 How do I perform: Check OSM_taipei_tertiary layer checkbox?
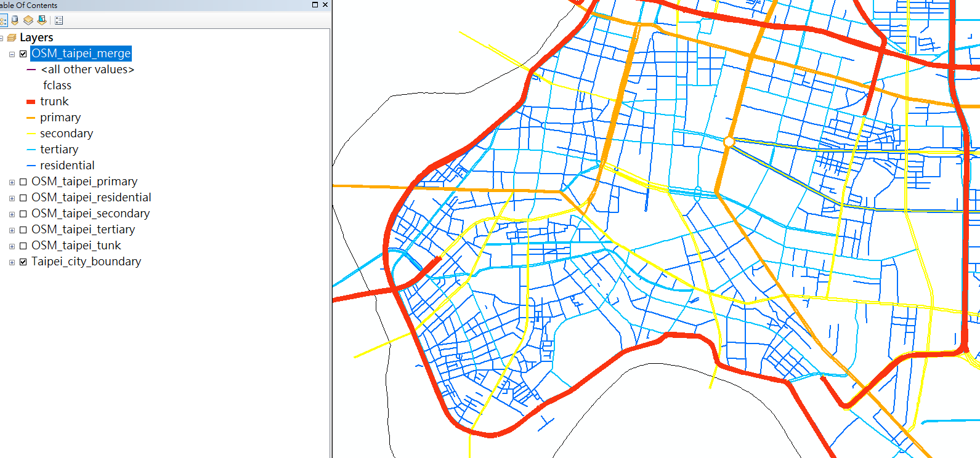click(23, 230)
